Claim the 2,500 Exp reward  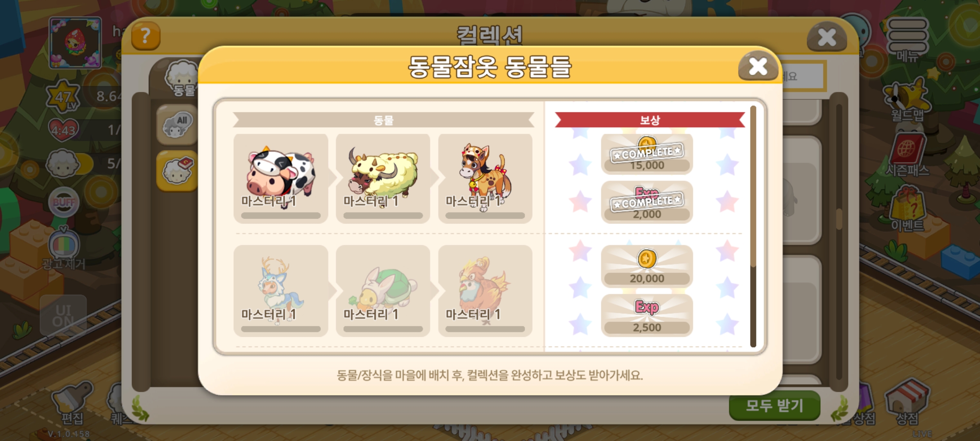tap(647, 315)
